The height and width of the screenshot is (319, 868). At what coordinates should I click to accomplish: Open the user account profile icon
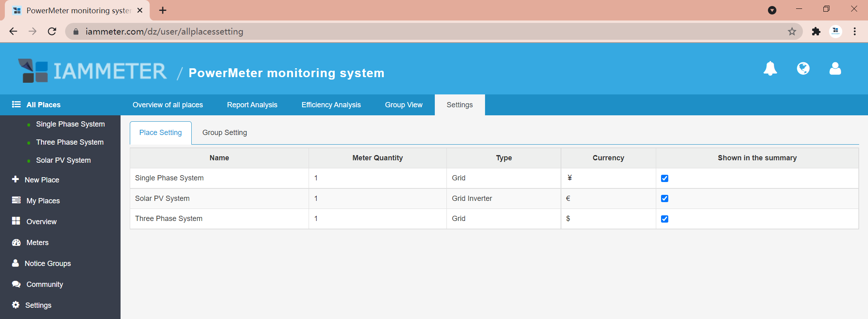pyautogui.click(x=835, y=69)
